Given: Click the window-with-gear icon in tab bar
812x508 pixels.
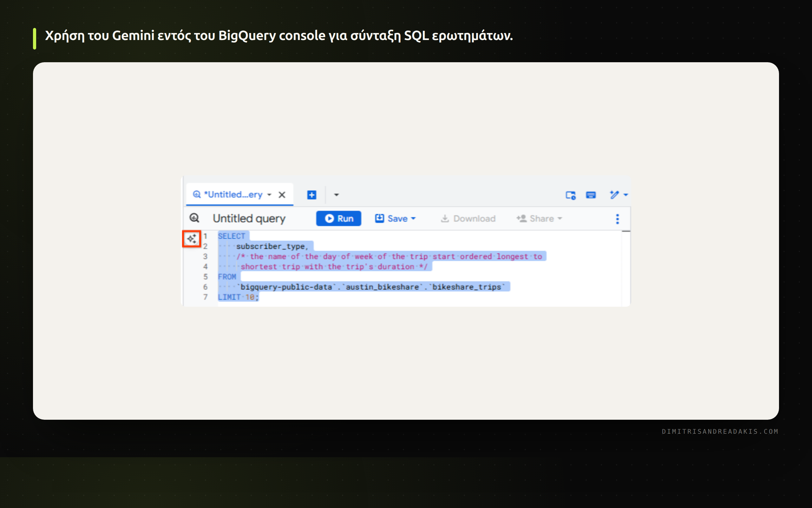Looking at the screenshot, I should [x=571, y=195].
